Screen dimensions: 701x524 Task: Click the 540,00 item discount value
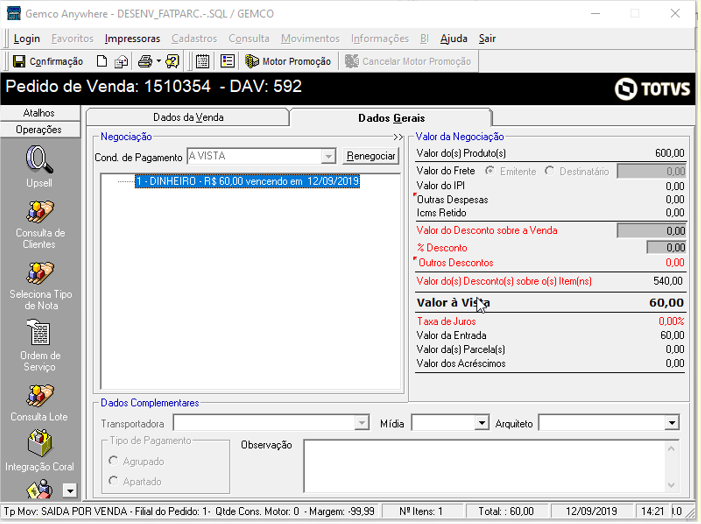[x=668, y=281]
